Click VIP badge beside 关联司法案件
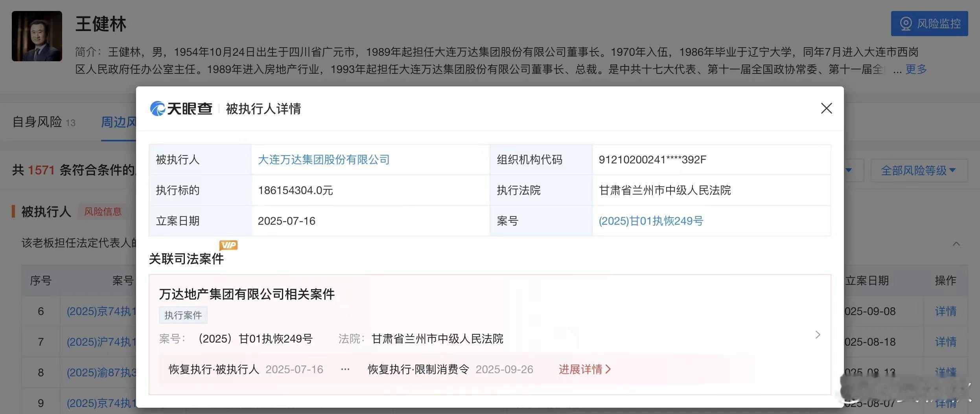 coord(228,245)
